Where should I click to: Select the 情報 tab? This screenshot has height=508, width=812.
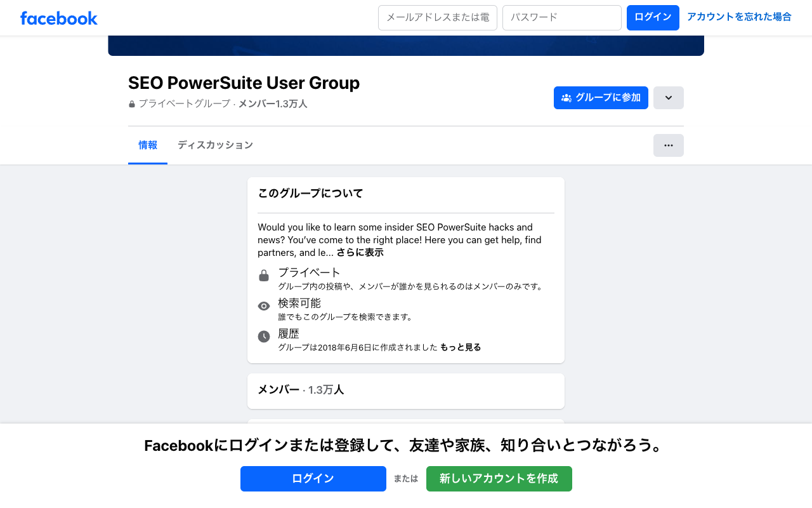(x=148, y=145)
